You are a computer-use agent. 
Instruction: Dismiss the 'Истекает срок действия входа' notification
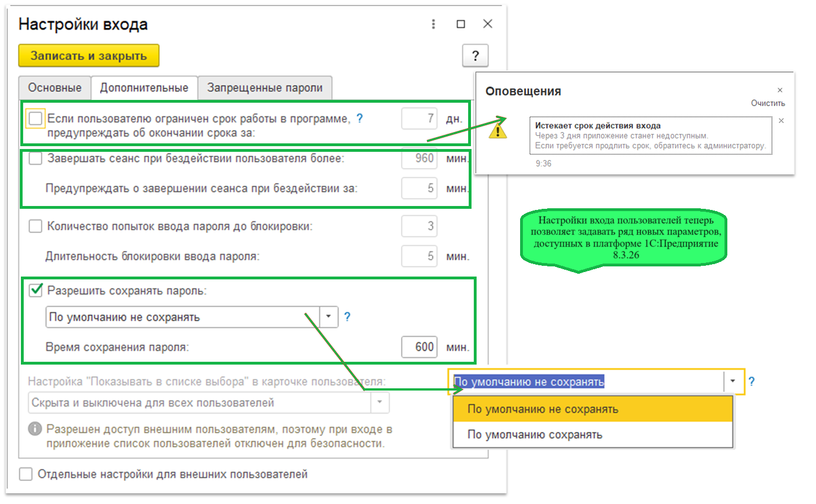pos(781,121)
